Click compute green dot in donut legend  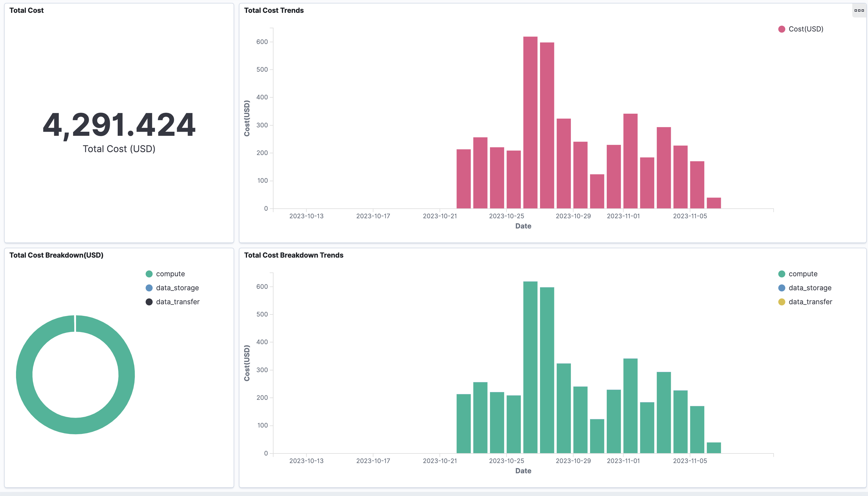coord(149,274)
